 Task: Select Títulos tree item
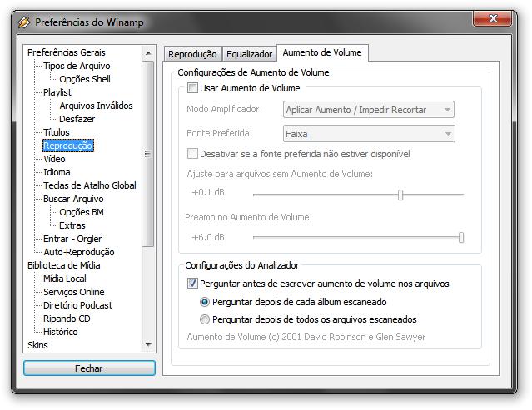pos(57,132)
